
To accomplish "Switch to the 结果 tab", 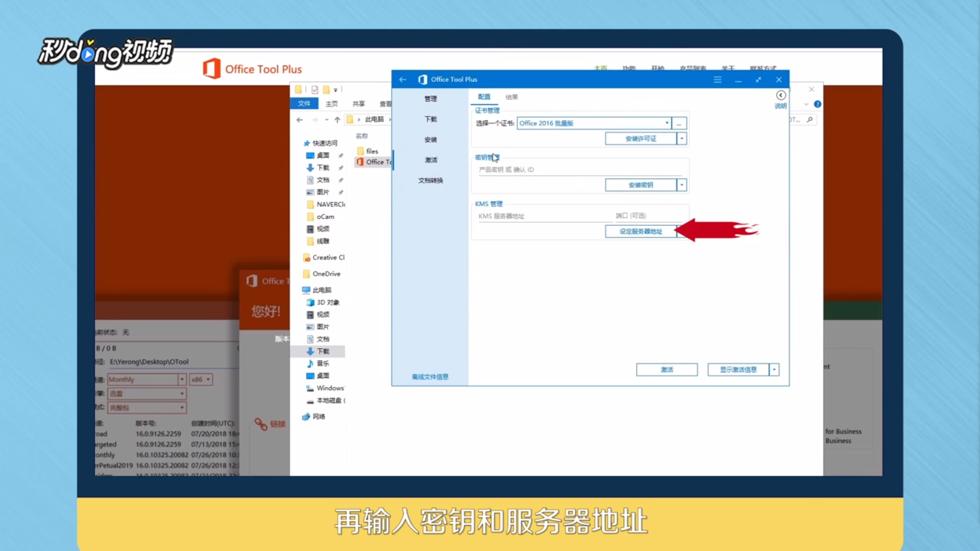I will [511, 97].
